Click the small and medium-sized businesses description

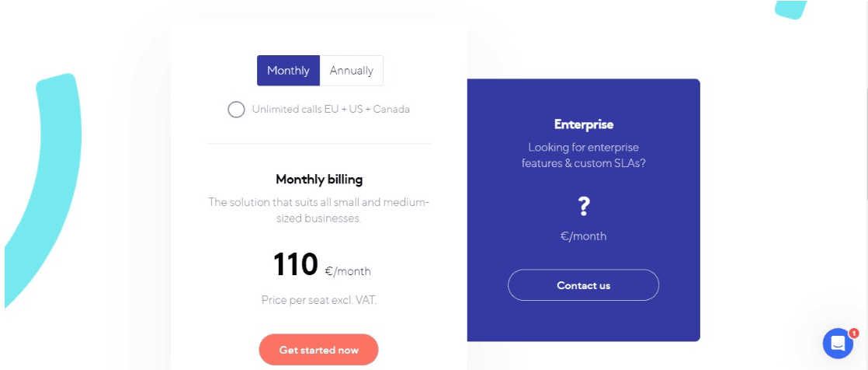(x=319, y=210)
